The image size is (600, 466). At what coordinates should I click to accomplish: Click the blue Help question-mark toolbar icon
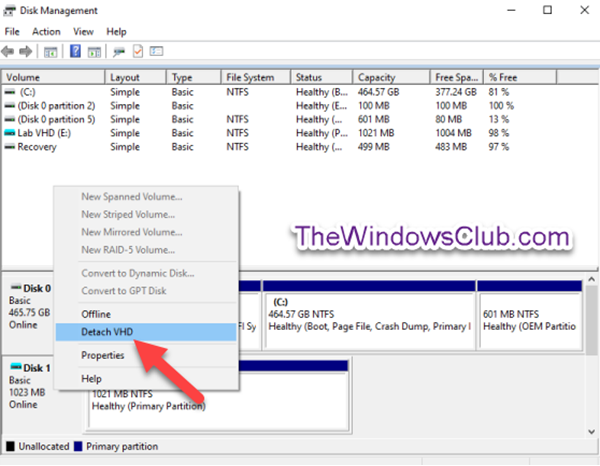pos(75,51)
